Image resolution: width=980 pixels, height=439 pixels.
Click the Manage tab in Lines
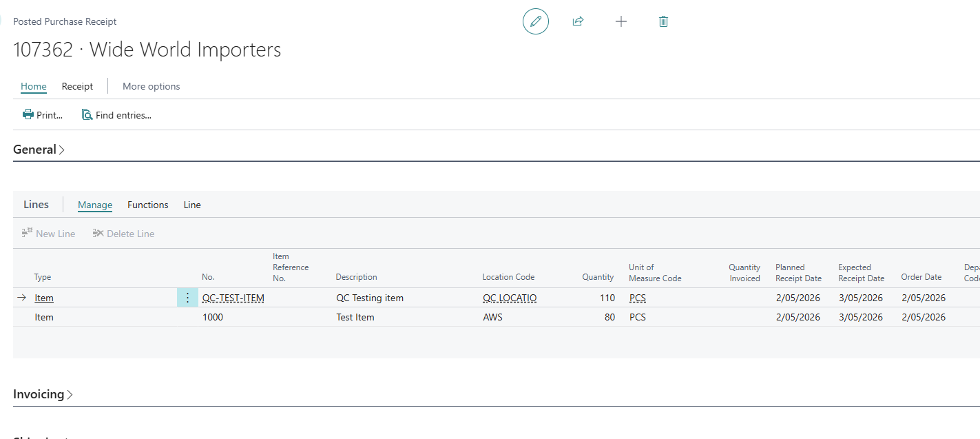pyautogui.click(x=94, y=205)
